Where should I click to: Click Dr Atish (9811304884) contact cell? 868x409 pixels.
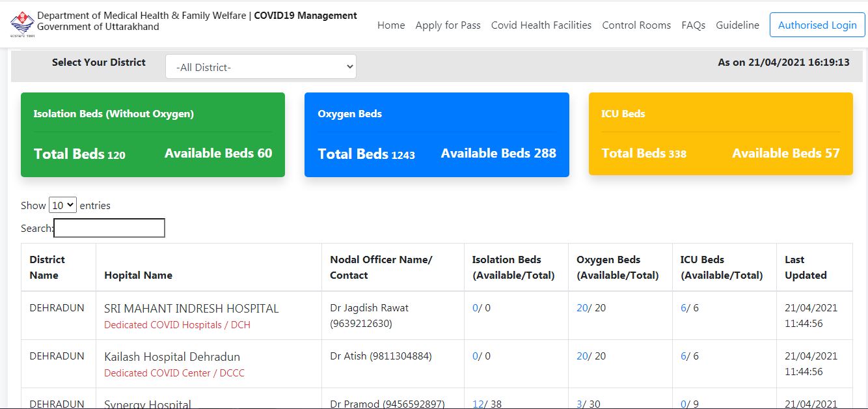click(393, 363)
